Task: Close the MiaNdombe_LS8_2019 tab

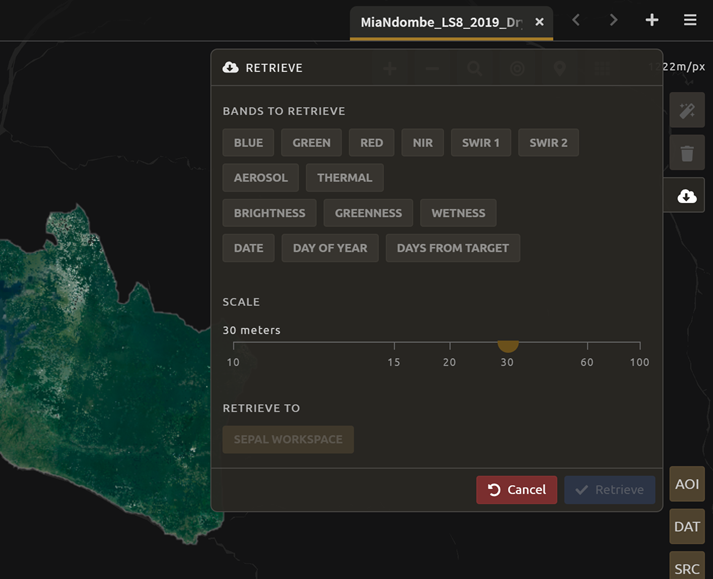Action: (540, 21)
